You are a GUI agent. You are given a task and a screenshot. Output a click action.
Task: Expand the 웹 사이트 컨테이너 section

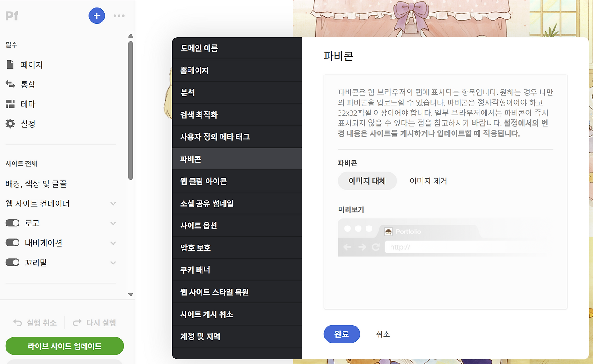[x=113, y=203]
